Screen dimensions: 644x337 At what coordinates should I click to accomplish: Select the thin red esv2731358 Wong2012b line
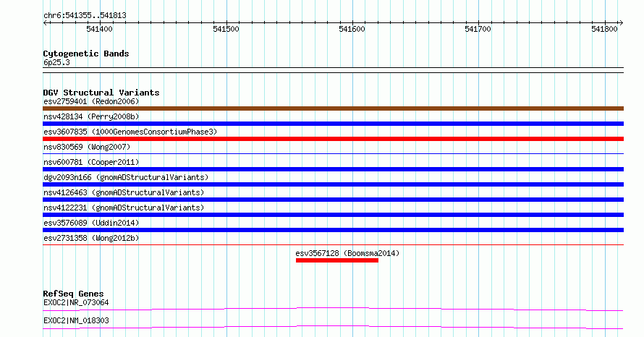coord(333,245)
